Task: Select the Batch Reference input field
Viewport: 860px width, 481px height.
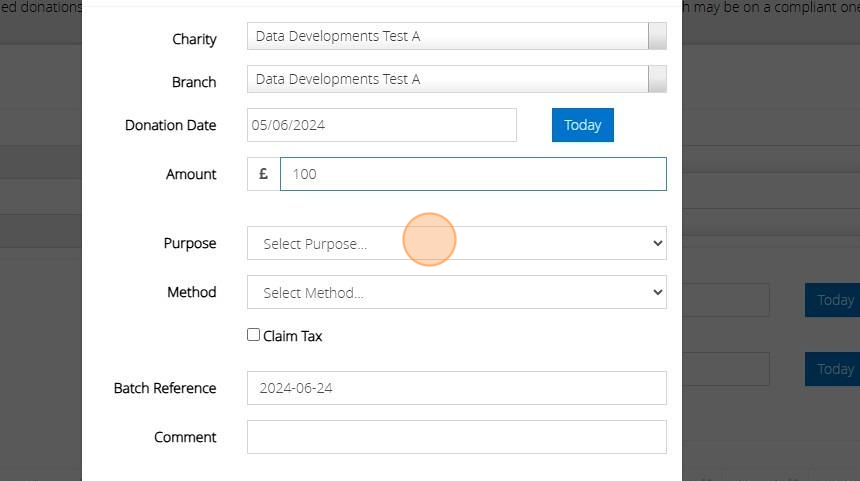Action: [456, 388]
